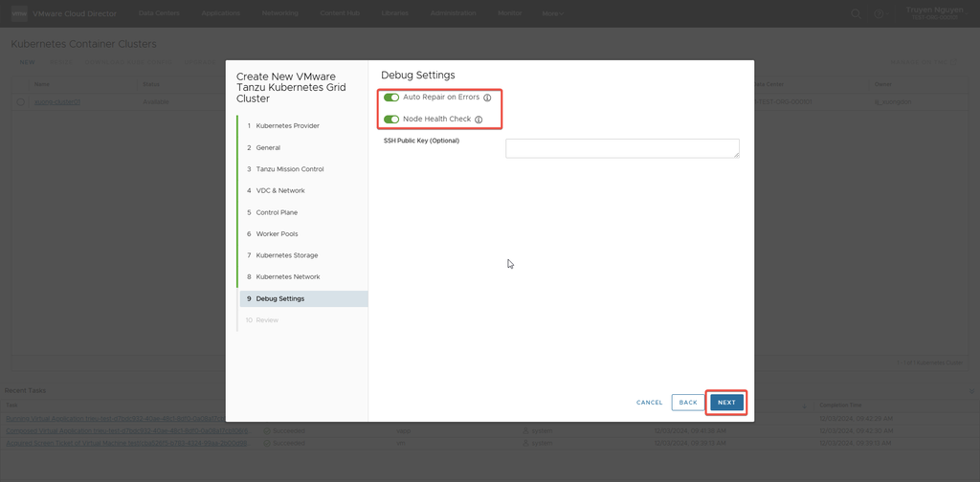Click the info icon beside Auto Repair on Errors
The image size is (980, 482).
coord(487,98)
